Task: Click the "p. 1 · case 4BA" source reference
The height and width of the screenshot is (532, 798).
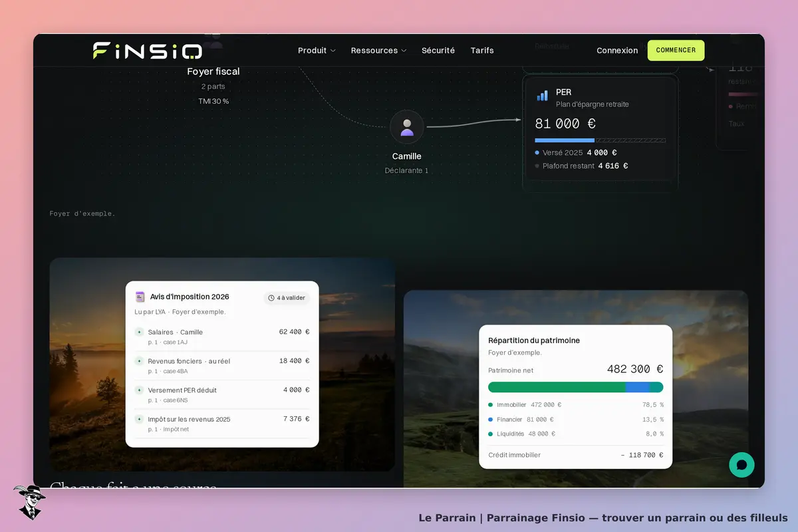Action: click(168, 371)
